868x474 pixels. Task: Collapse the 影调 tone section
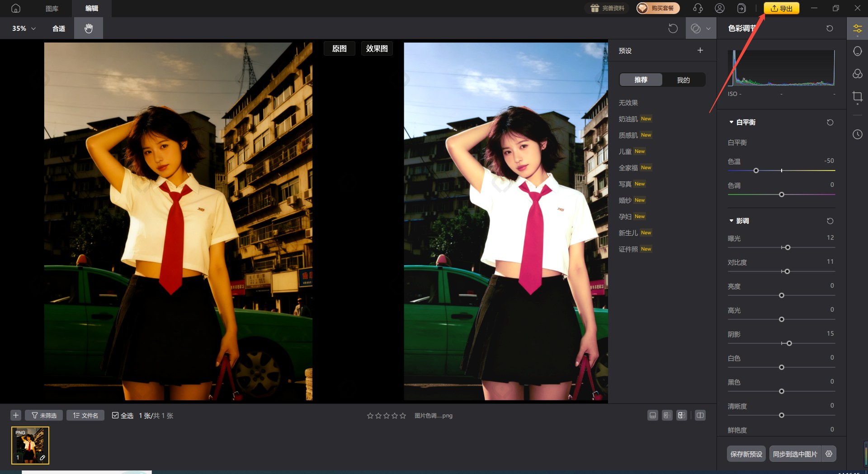[x=731, y=221]
